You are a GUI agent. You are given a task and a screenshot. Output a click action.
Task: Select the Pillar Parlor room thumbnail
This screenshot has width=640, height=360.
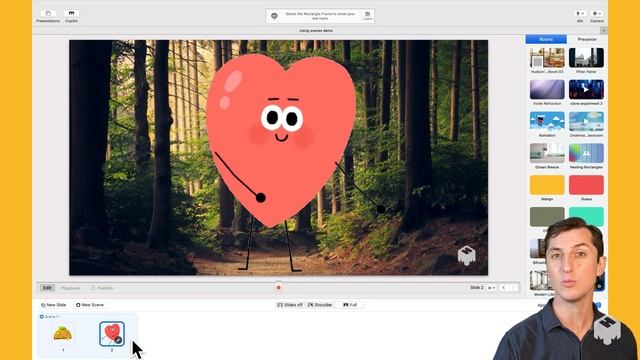click(586, 58)
